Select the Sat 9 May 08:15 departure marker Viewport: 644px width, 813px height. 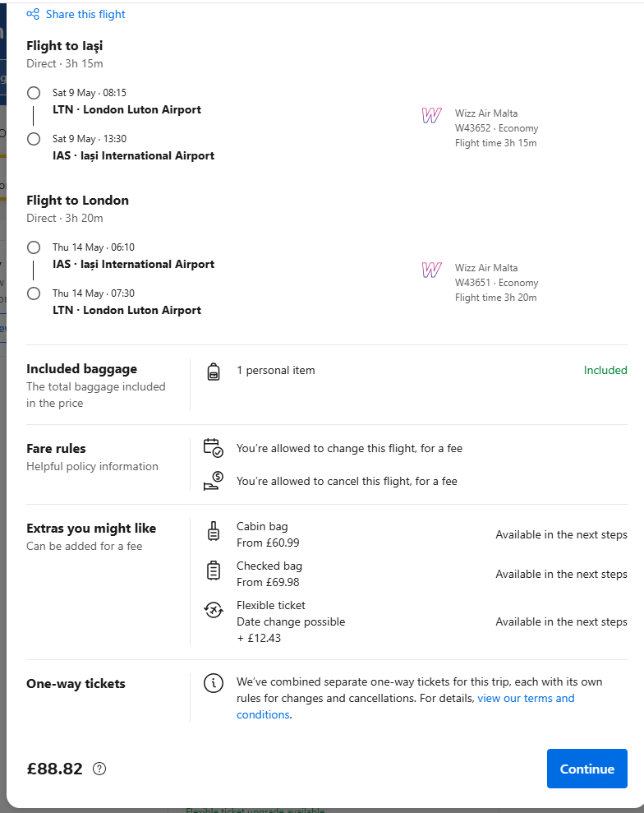tap(34, 93)
